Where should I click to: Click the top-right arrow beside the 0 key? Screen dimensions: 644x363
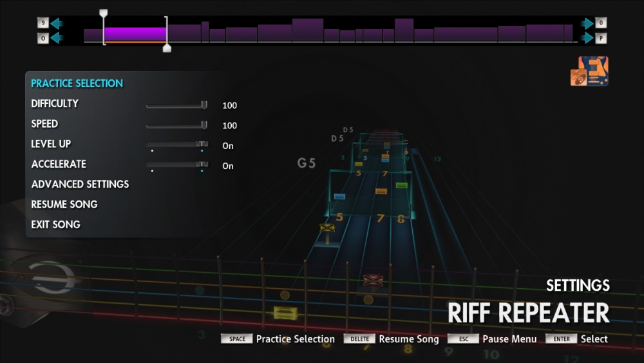coord(587,23)
